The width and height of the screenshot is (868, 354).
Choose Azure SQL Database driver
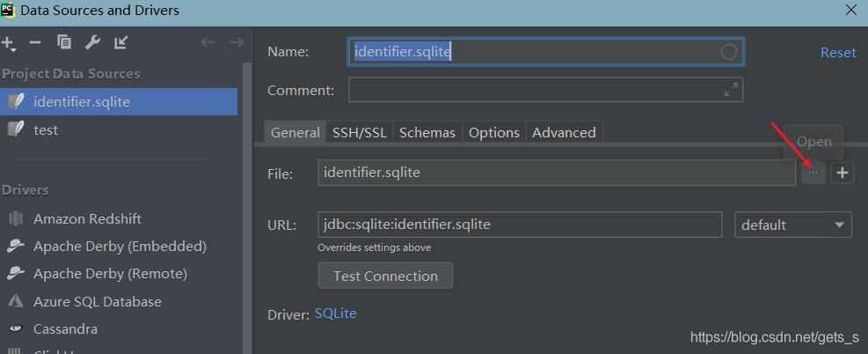[98, 301]
